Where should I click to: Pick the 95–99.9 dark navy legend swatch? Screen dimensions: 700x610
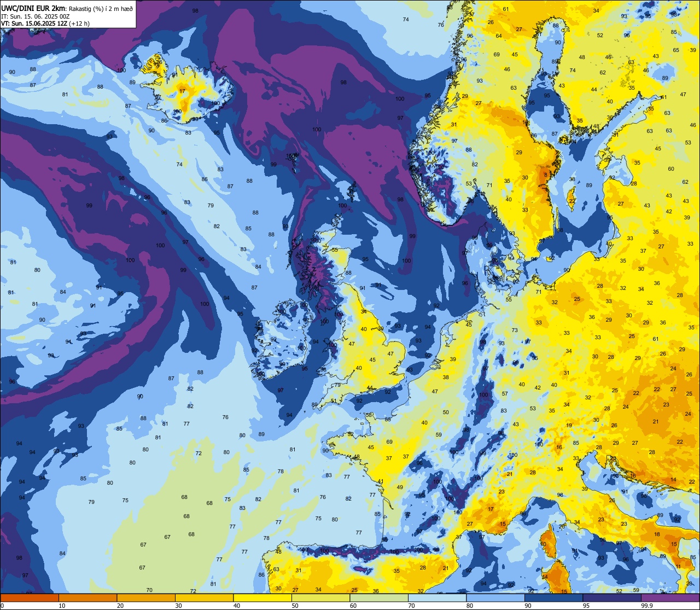point(612,597)
